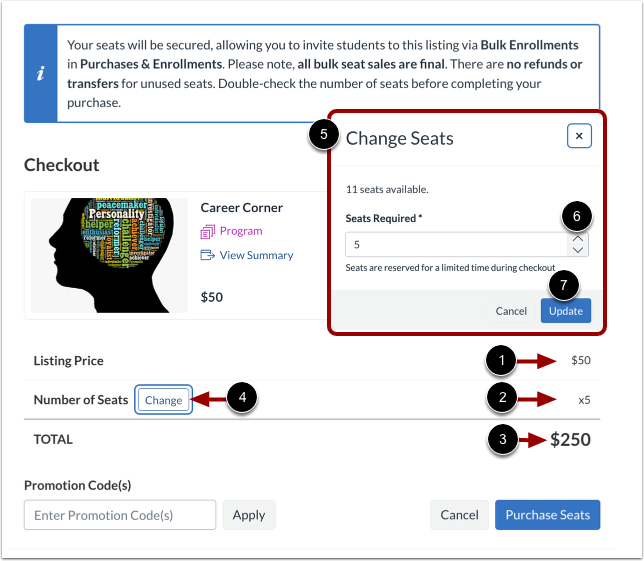Image resolution: width=644 pixels, height=561 pixels.
Task: Open the View Summary link
Action: tap(256, 255)
